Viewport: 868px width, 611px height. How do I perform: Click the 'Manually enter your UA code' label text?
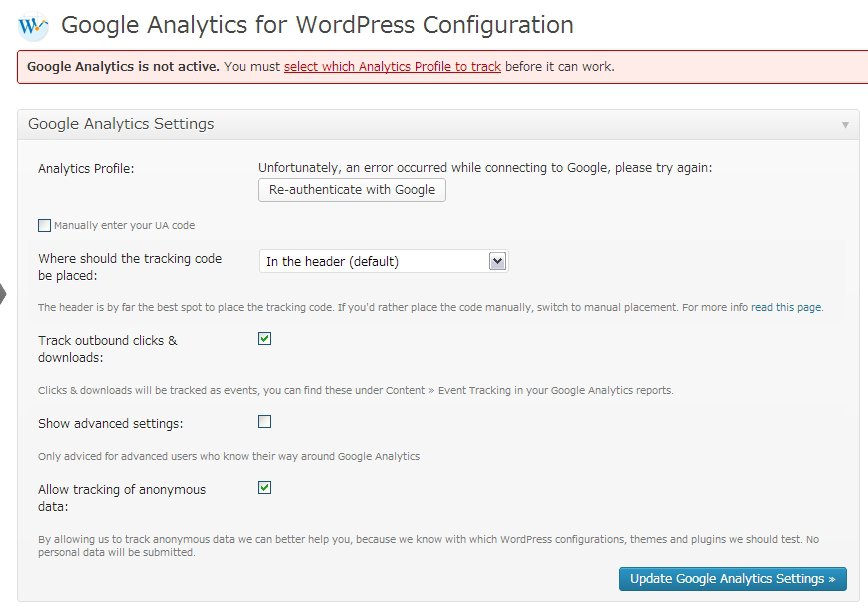coord(125,225)
